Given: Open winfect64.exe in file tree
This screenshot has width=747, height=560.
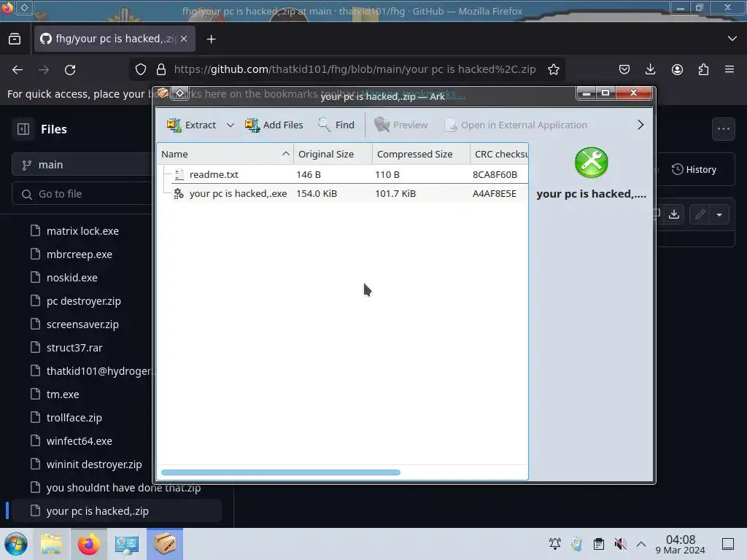Looking at the screenshot, I should (x=79, y=441).
